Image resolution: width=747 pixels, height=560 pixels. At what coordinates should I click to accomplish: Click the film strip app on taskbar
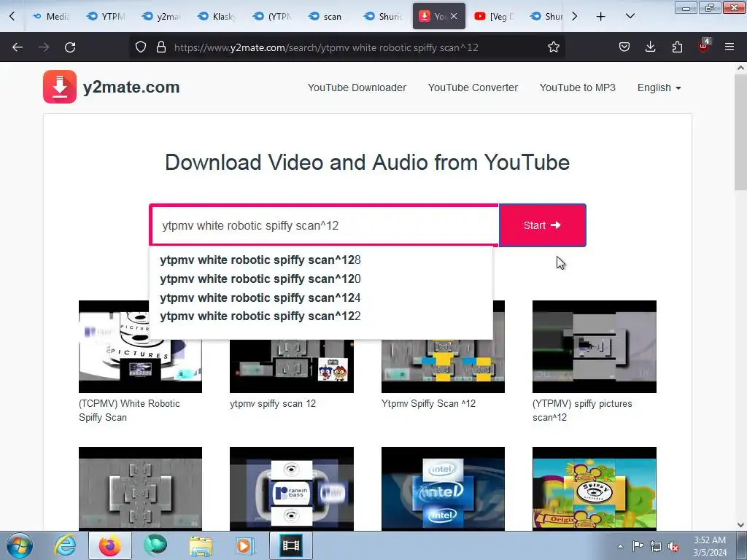pyautogui.click(x=290, y=545)
